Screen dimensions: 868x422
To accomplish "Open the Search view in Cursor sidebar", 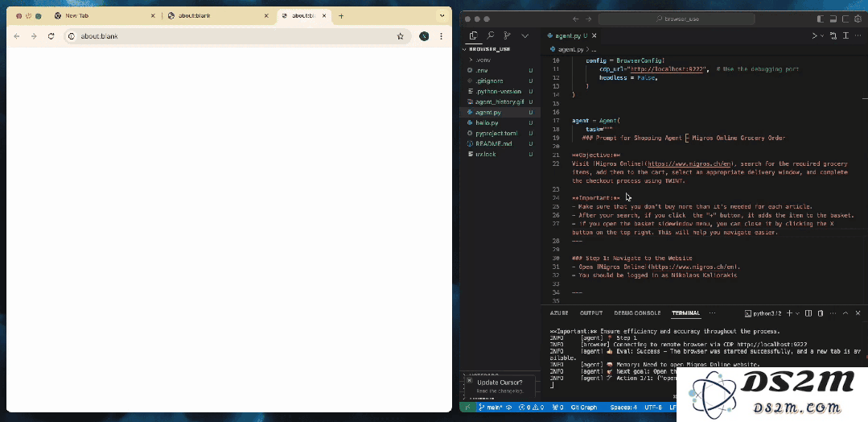I will (x=491, y=35).
